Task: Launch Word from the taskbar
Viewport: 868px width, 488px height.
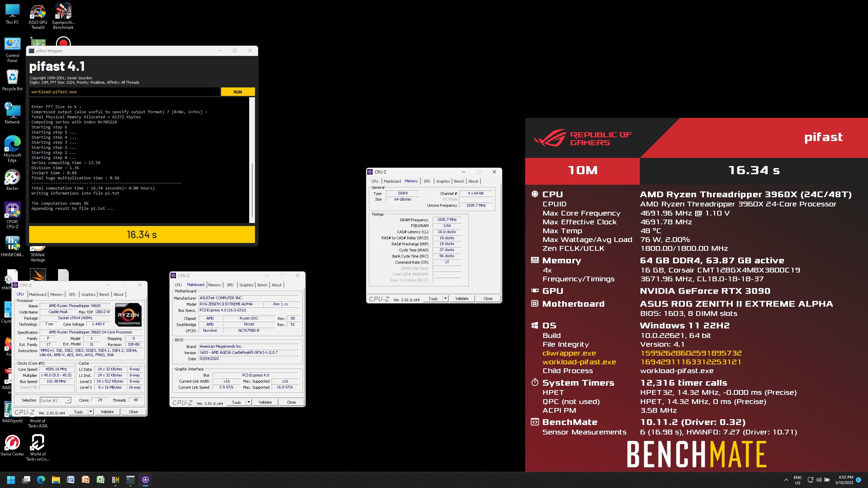Action: (71, 480)
